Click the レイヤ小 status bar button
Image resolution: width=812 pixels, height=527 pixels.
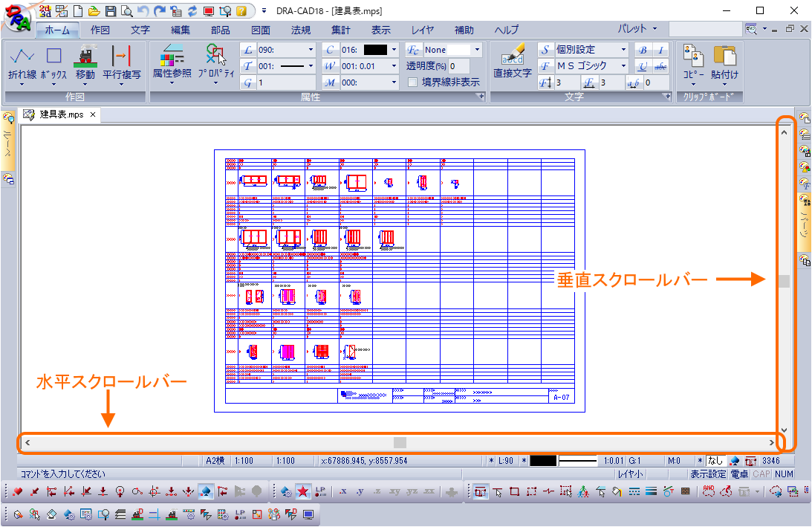[630, 473]
